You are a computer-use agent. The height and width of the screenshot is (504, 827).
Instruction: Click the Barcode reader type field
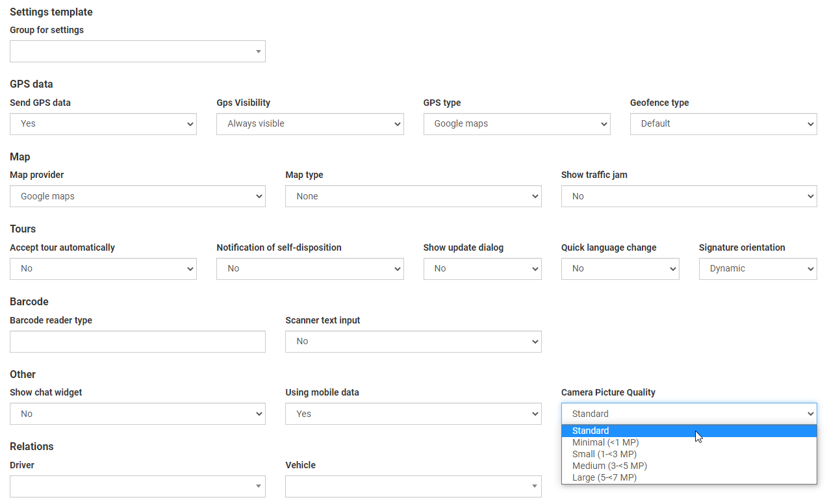tap(137, 342)
